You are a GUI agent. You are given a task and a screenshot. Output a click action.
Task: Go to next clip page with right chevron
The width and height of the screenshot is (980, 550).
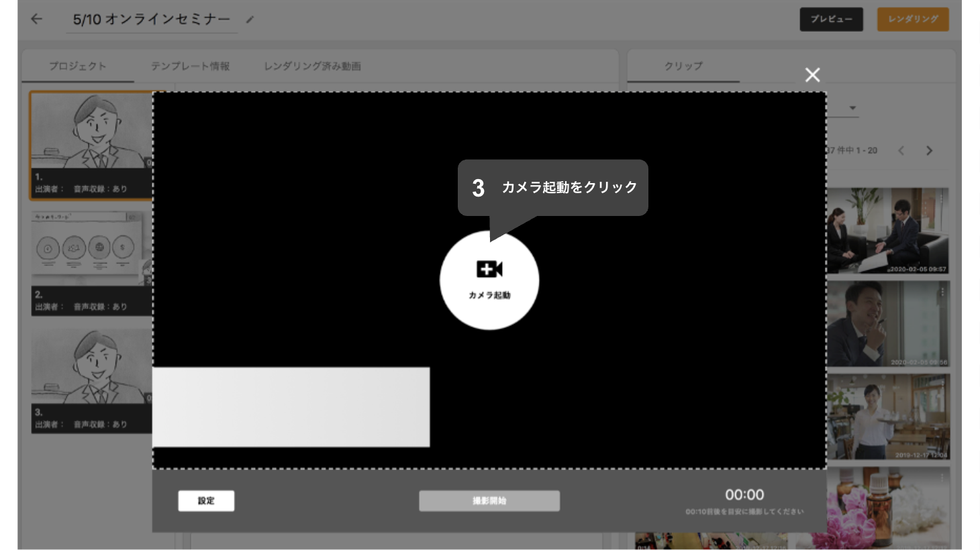(x=929, y=150)
